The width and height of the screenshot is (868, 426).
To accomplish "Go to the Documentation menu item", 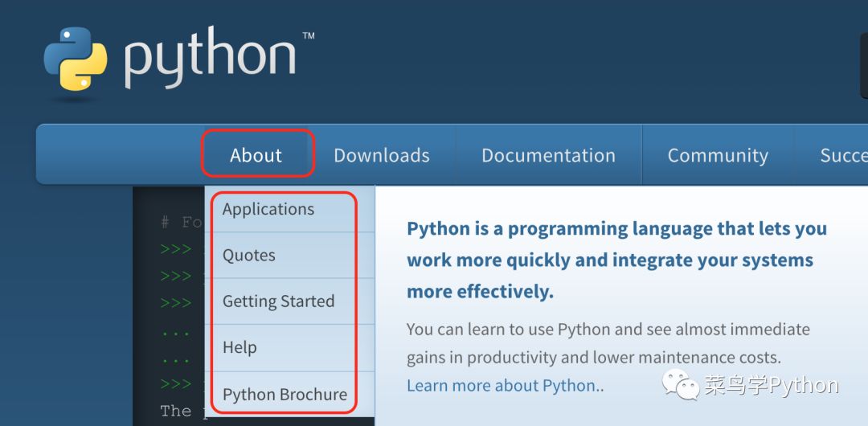I will tap(548, 155).
